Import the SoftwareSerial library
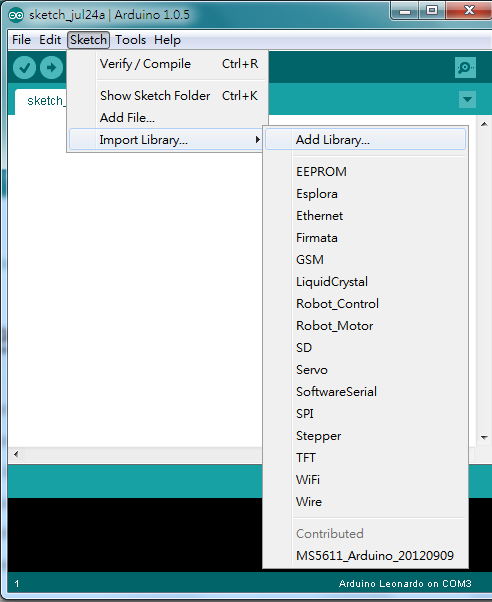492x602 pixels. [365, 392]
